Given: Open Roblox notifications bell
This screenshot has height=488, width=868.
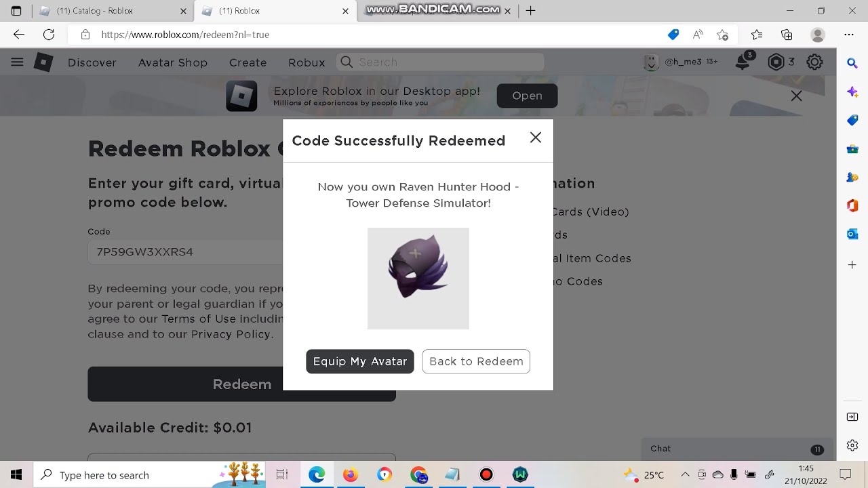Looking at the screenshot, I should pos(744,62).
